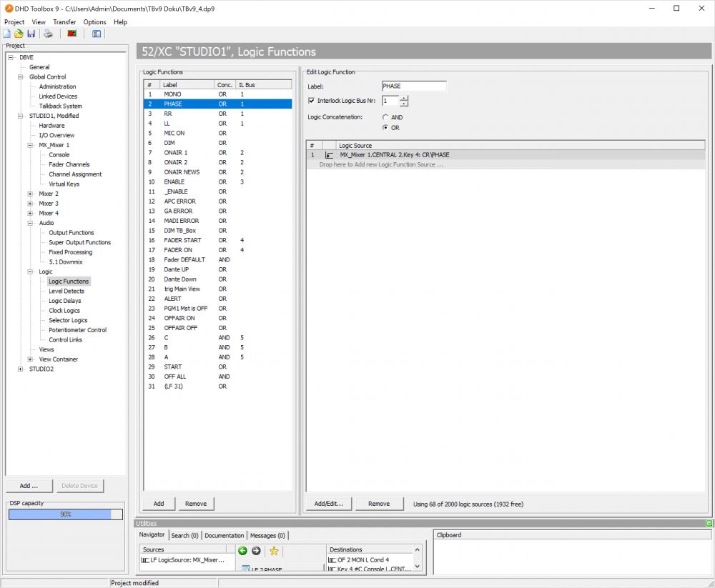Save the current project
This screenshot has width=715, height=588.
click(x=31, y=34)
